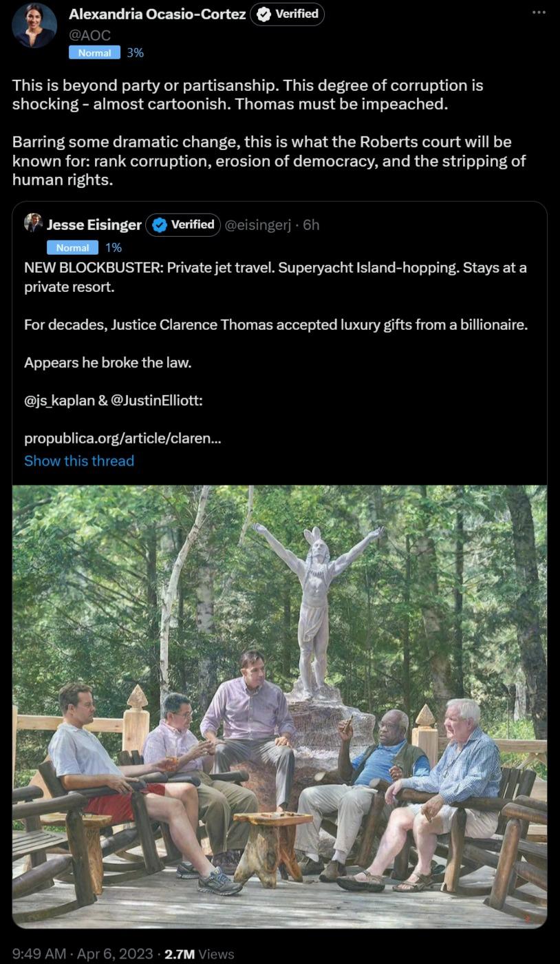Click the '3%' score next to AOC's badge
This screenshot has width=560, height=964.
pyautogui.click(x=134, y=52)
